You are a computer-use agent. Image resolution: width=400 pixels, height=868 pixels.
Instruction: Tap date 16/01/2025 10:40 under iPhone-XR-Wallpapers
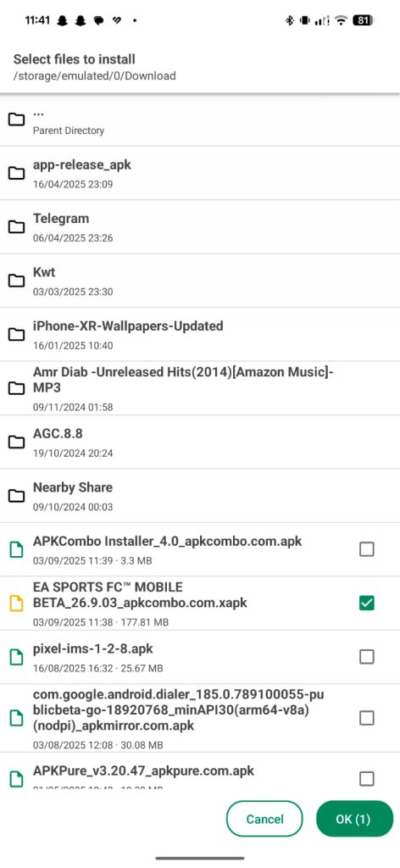click(x=73, y=346)
